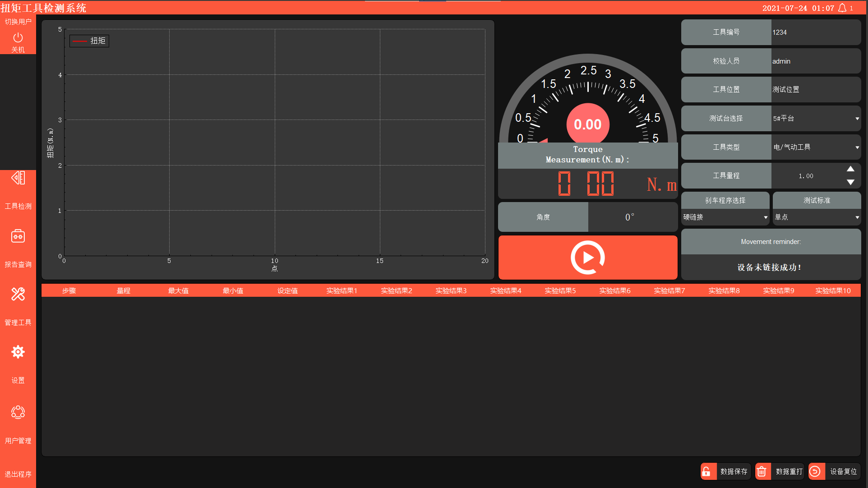Expand the 工具类型 dropdown
Viewport: 868px width, 488px height.
816,147
